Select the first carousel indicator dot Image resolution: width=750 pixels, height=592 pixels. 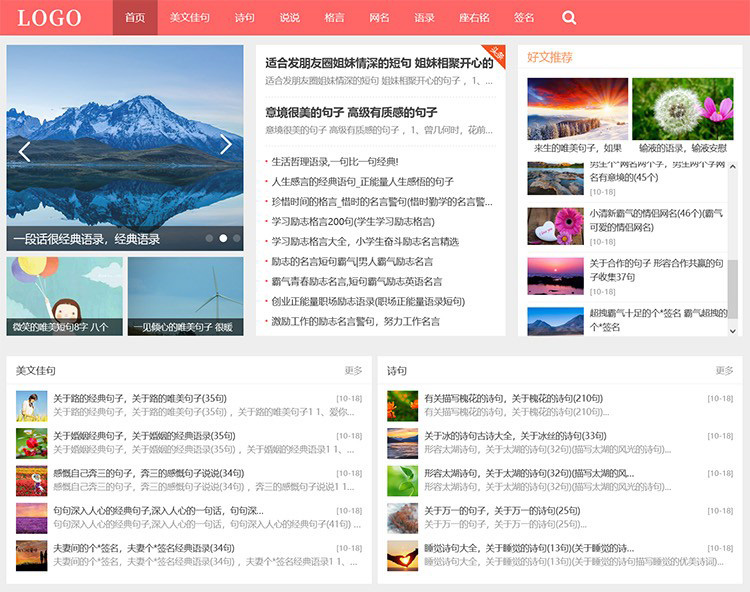[209, 238]
